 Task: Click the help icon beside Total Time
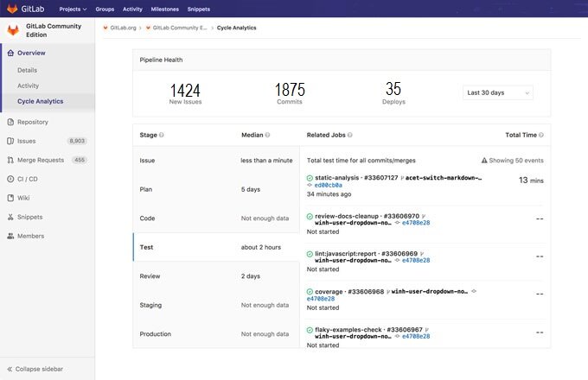[x=541, y=135]
